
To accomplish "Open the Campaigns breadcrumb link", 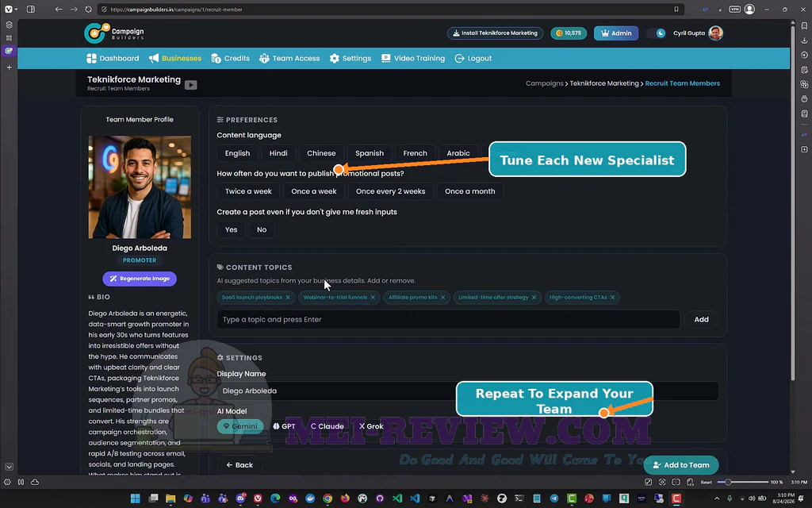I will [544, 83].
